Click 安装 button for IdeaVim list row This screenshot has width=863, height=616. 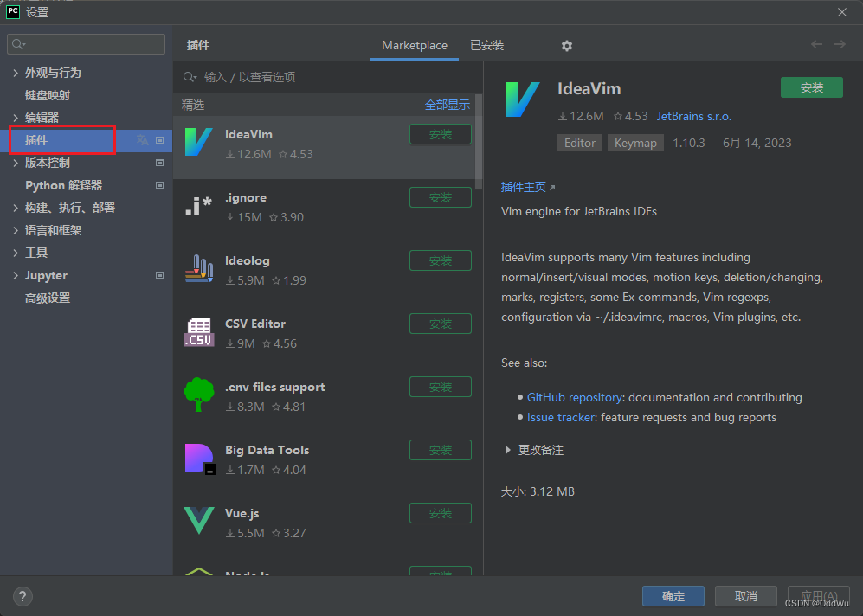[441, 134]
